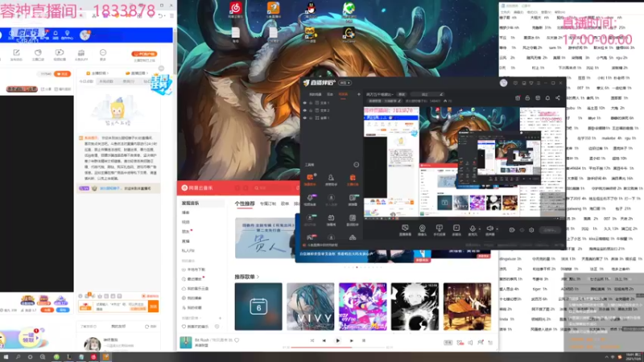Play previous track in music player

pos(324,340)
